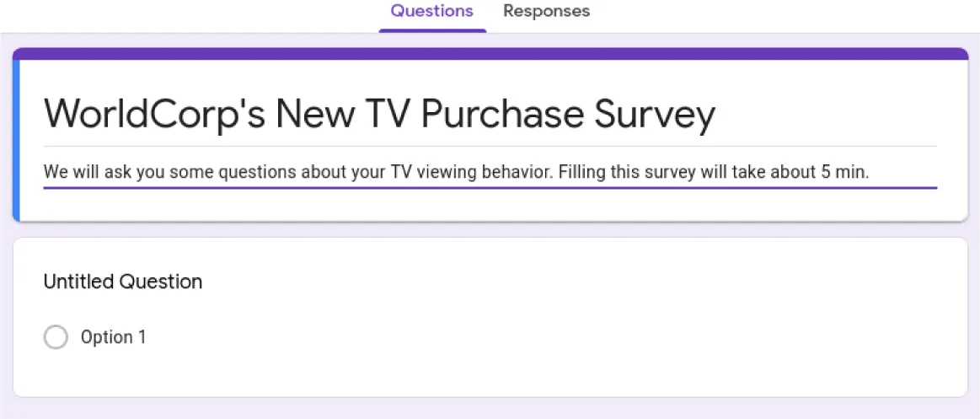The image size is (980, 419).
Task: Click the purple underline below the description
Action: point(490,187)
